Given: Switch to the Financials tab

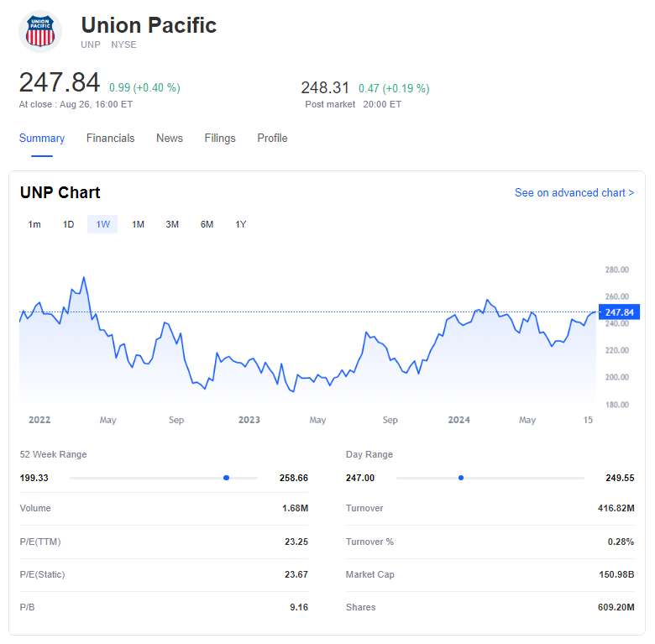Looking at the screenshot, I should pyautogui.click(x=110, y=139).
